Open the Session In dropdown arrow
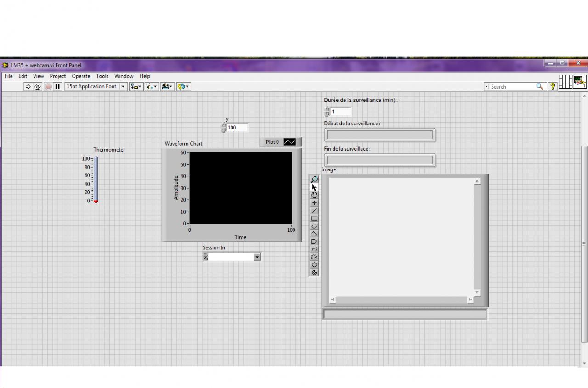The image size is (588, 388). 257,257
